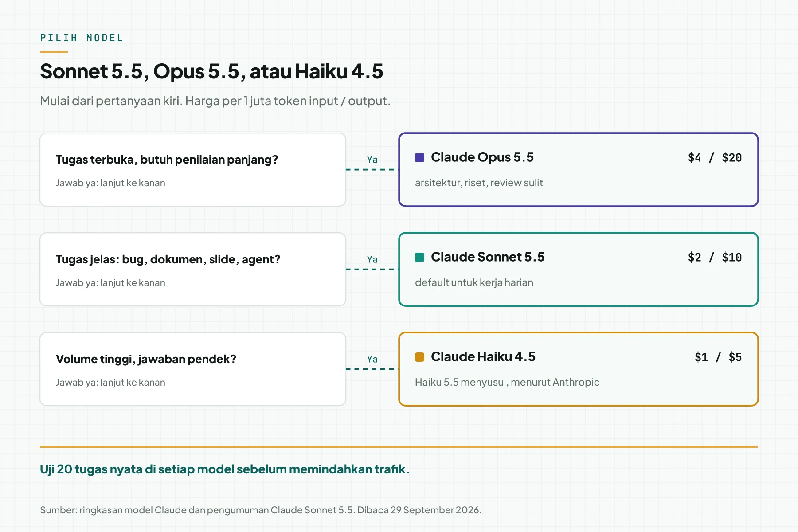Click the '$1 / $5' price
Viewport: 798px width, 532px height.
(718, 357)
